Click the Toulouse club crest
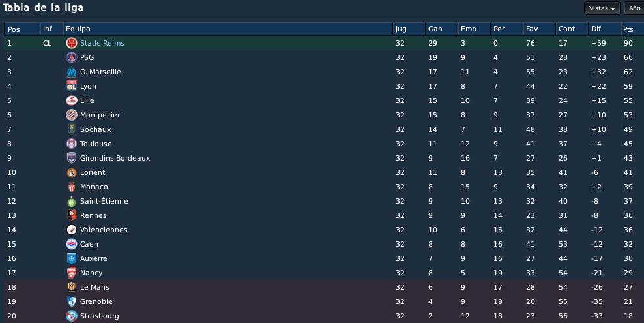This screenshot has height=323, width=644. pos(72,144)
